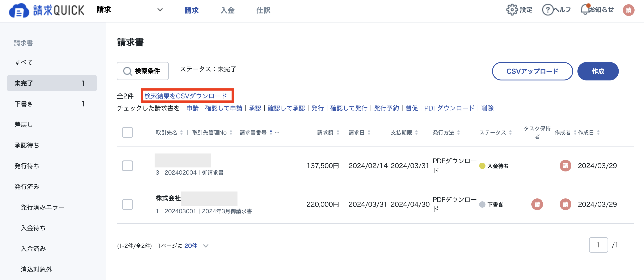644x280 pixels.
Task: Sort by 作成者 column arrows
Action: coord(575,132)
